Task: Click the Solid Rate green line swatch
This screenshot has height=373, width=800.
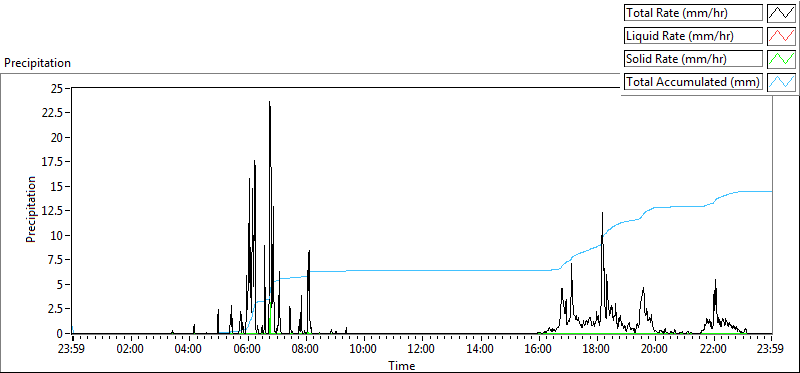Action: coord(781,59)
